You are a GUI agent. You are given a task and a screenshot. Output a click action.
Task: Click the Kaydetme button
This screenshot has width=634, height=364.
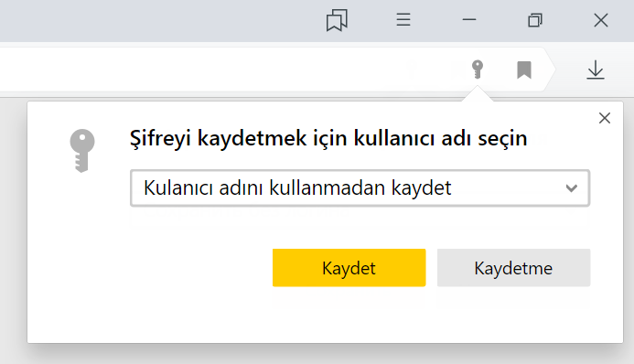tap(513, 268)
